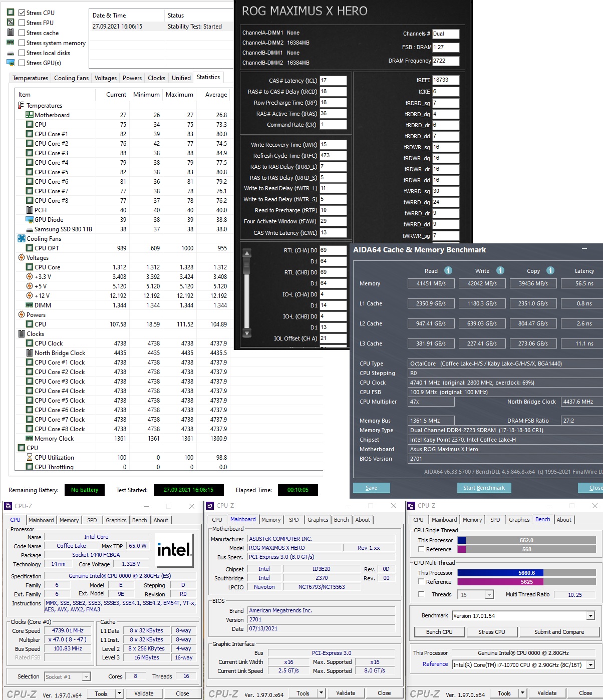Open the Reference processor i7-10700 dropdown
603x700 pixels.
click(590, 665)
